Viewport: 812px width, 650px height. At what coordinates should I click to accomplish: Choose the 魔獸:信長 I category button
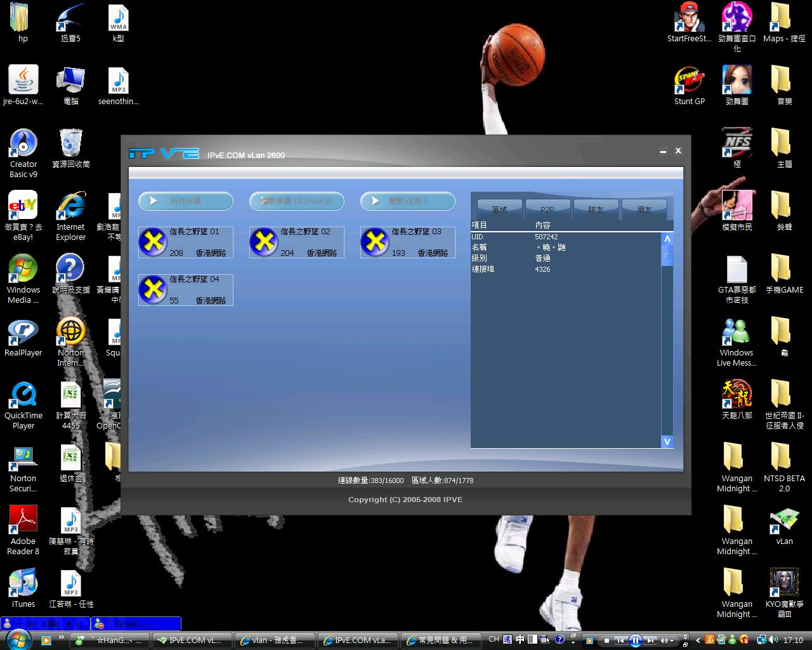tap(408, 201)
